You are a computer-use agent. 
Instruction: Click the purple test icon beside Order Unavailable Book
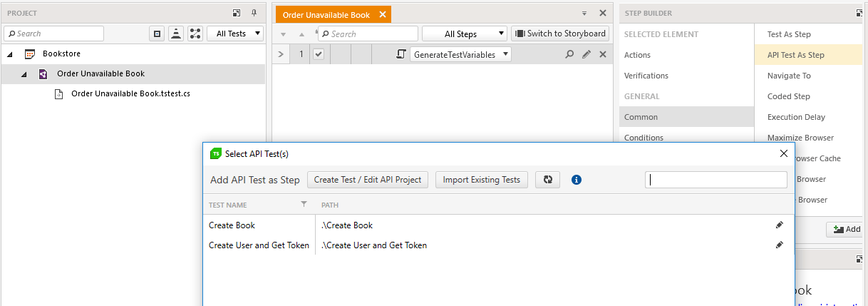43,73
